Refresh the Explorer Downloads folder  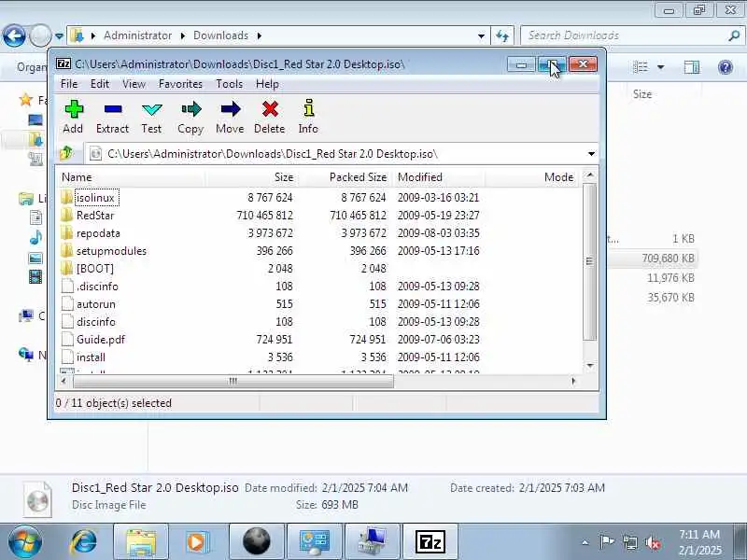tap(502, 35)
